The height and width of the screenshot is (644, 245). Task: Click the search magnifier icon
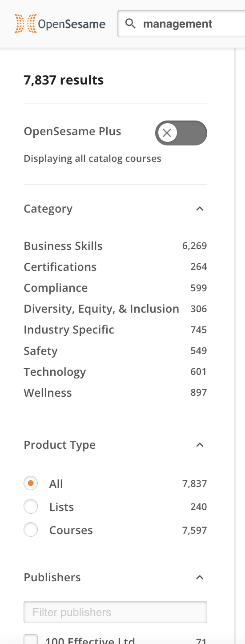[x=130, y=24]
